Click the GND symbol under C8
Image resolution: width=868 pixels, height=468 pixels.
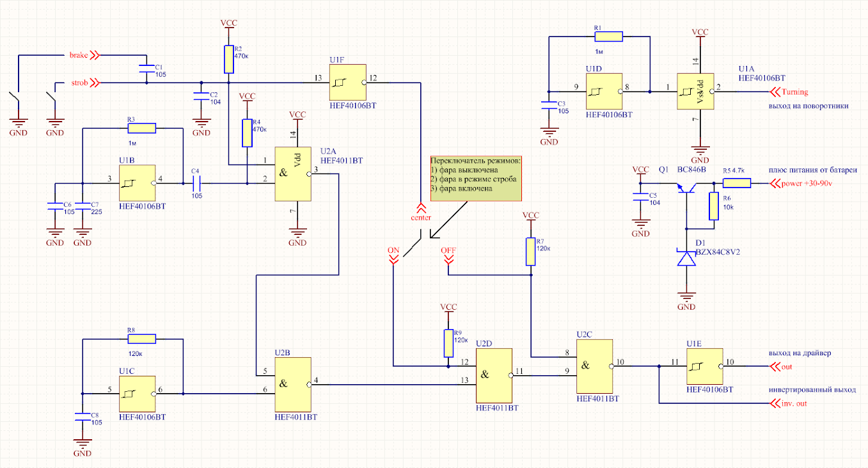[x=83, y=446]
